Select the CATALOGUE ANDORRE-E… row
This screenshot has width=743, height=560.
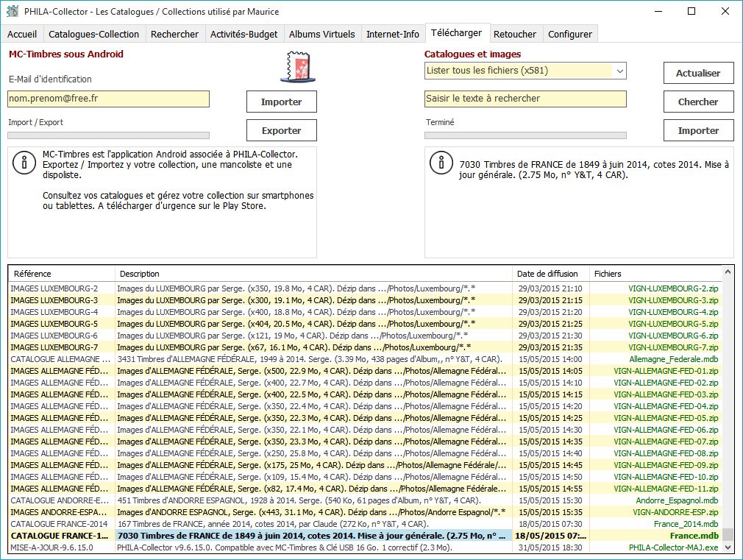point(366,500)
